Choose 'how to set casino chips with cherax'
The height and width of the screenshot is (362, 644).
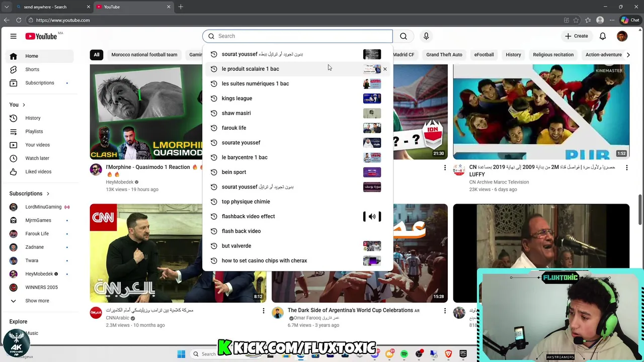297,260
